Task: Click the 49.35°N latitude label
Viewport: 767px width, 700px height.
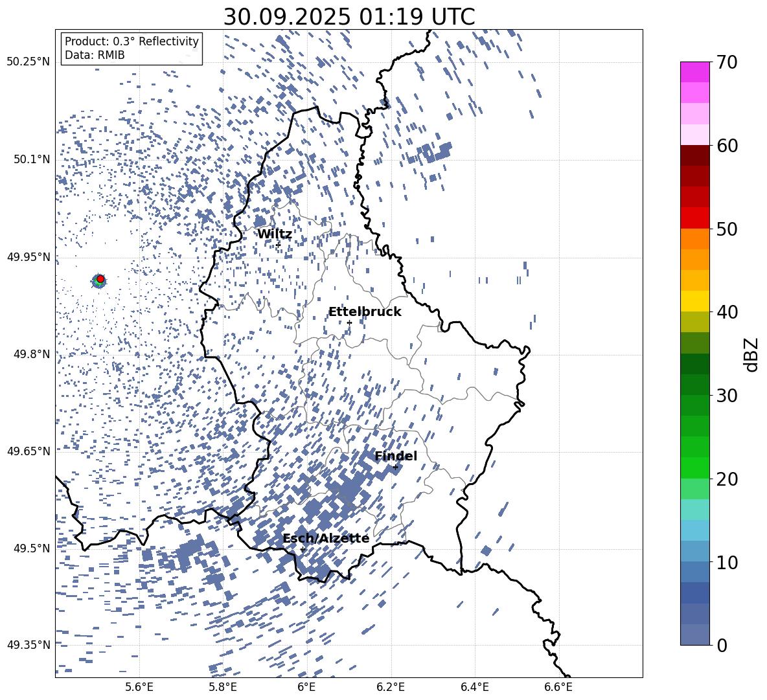Action: click(x=29, y=645)
